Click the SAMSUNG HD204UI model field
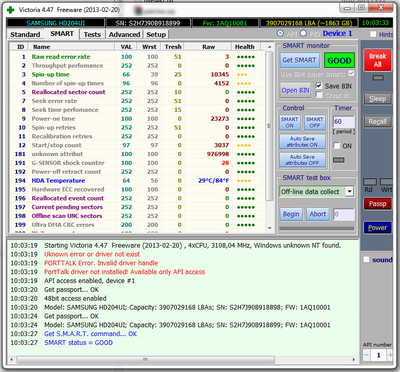Screen dimensions: 400x372 tap(55, 23)
